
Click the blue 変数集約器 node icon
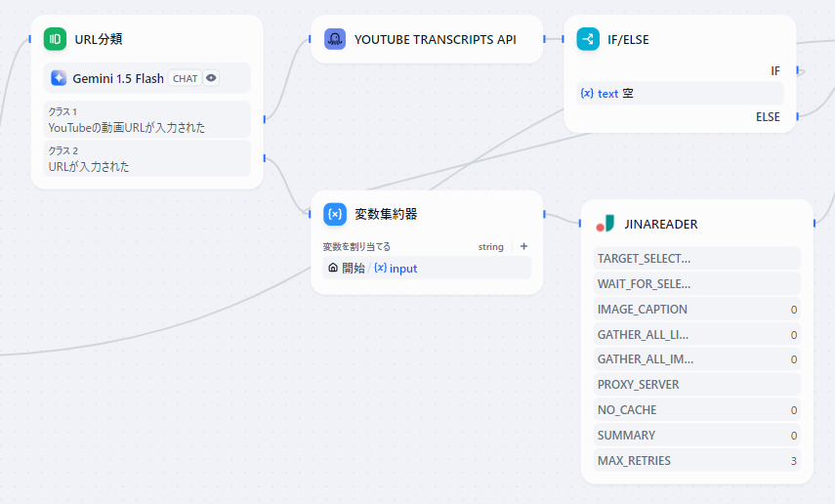pyautogui.click(x=335, y=214)
